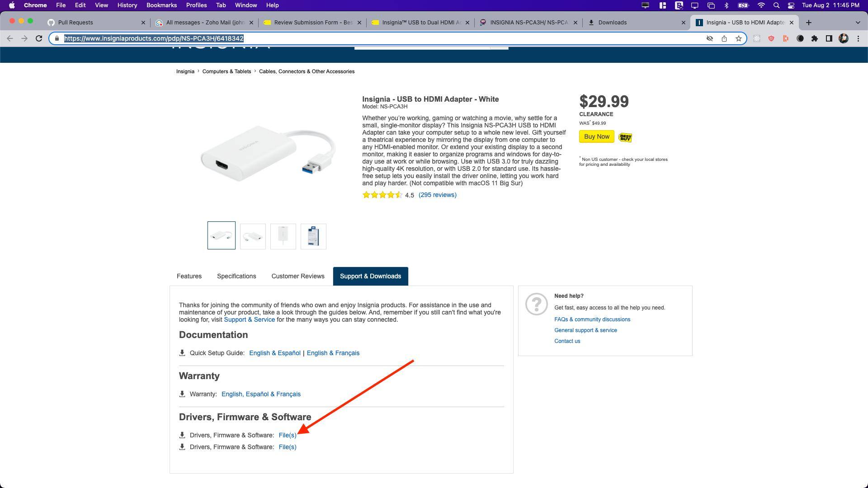The image size is (868, 488).
Task: Select the second product thumbnail image
Action: click(x=252, y=235)
